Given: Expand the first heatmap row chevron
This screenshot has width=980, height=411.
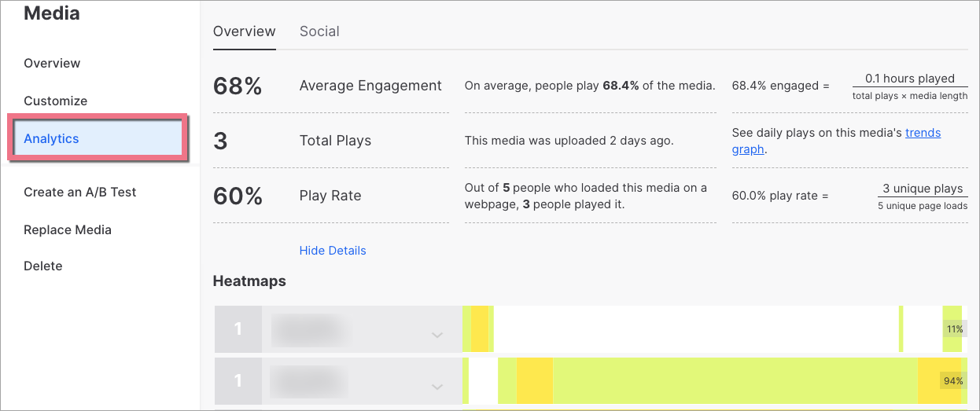Looking at the screenshot, I should point(437,335).
